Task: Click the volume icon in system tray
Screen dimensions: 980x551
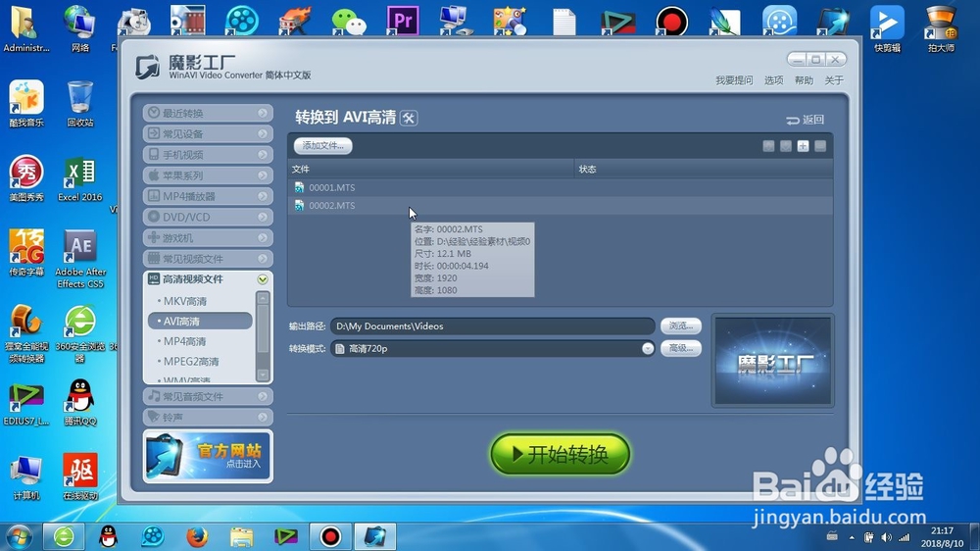Action: pyautogui.click(x=886, y=537)
